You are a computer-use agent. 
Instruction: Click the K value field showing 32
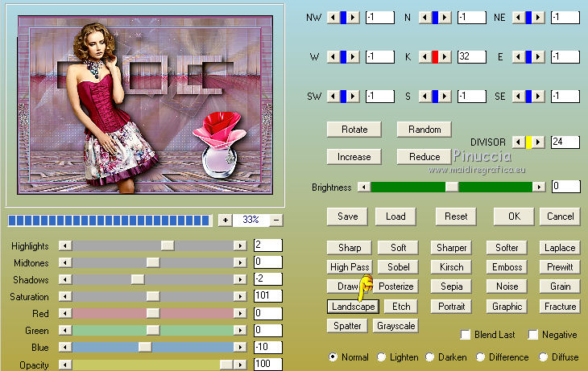tap(472, 57)
